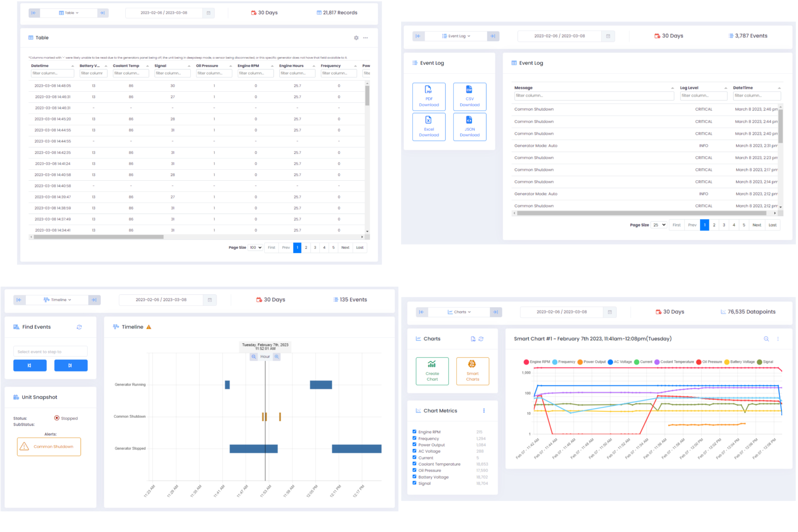Viewport: 798px width, 532px height.
Task: Expand the Event Log view dropdown
Action: [x=456, y=36]
